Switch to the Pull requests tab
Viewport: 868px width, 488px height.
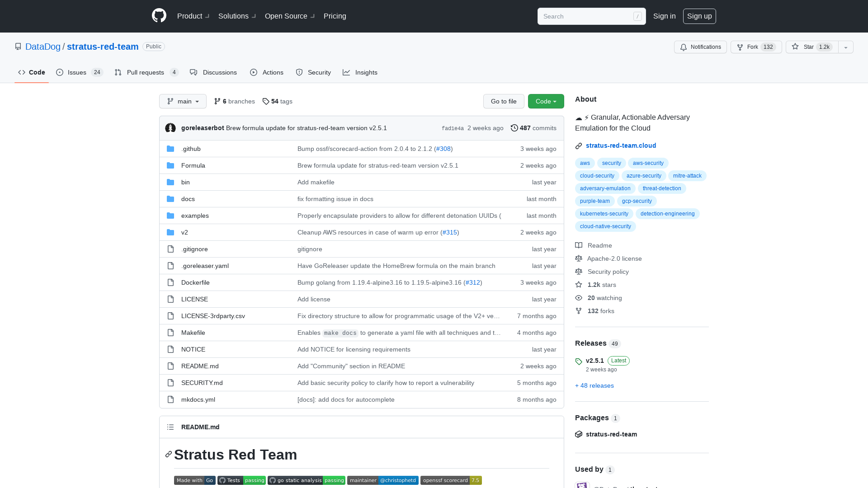tap(146, 72)
